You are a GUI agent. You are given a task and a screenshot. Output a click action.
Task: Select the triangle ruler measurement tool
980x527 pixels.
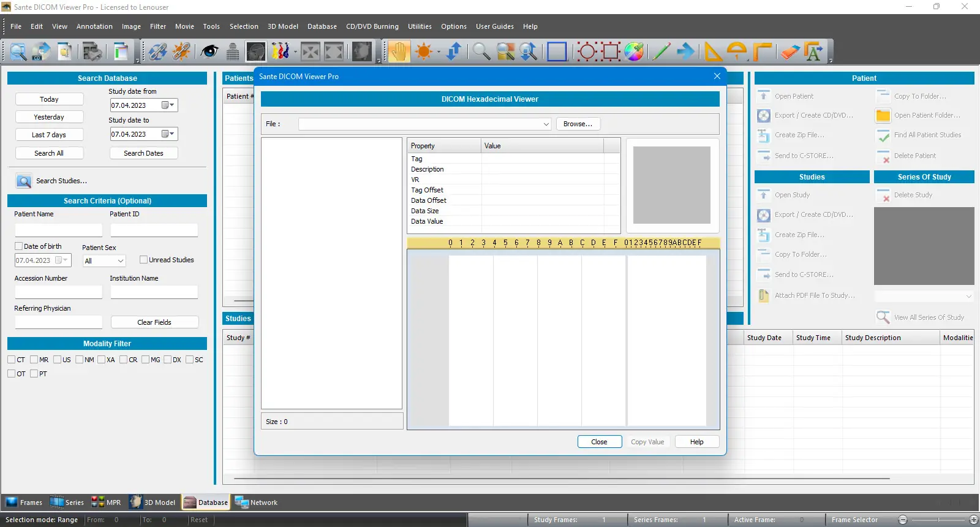pyautogui.click(x=712, y=51)
